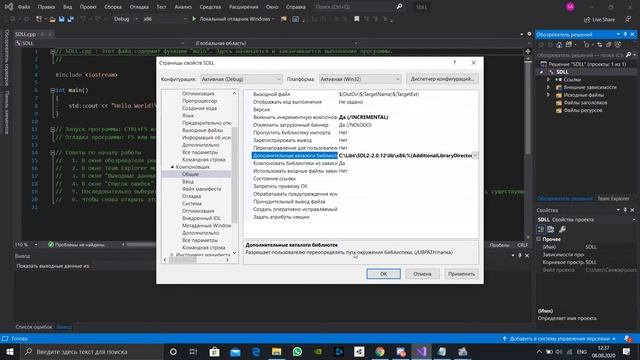
Task: Click the Применить button
Action: (461, 274)
